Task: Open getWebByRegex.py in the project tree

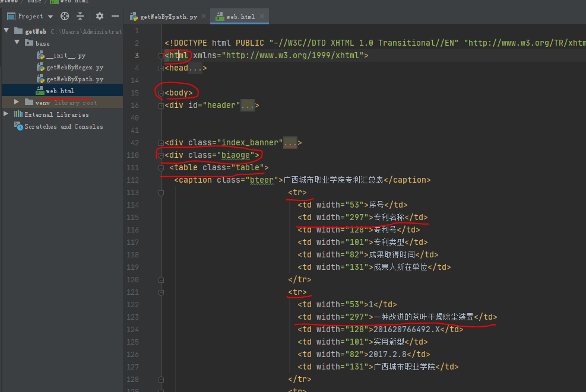Action: (74, 67)
